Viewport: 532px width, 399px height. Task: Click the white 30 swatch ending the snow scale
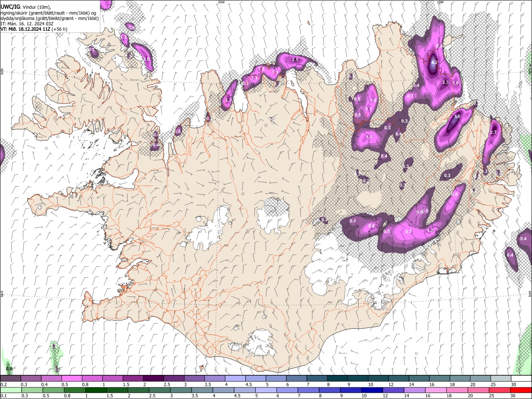[521, 379]
